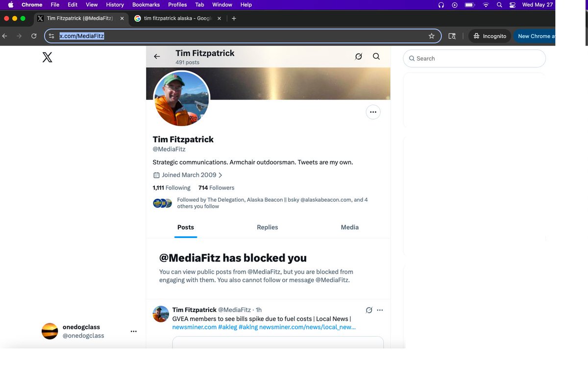This screenshot has width=588, height=368.
Task: Open the Apple menu
Action: pyautogui.click(x=11, y=4)
